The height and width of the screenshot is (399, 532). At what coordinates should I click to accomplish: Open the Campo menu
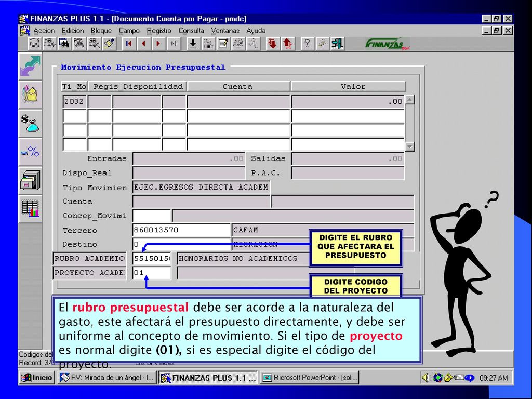tap(129, 31)
